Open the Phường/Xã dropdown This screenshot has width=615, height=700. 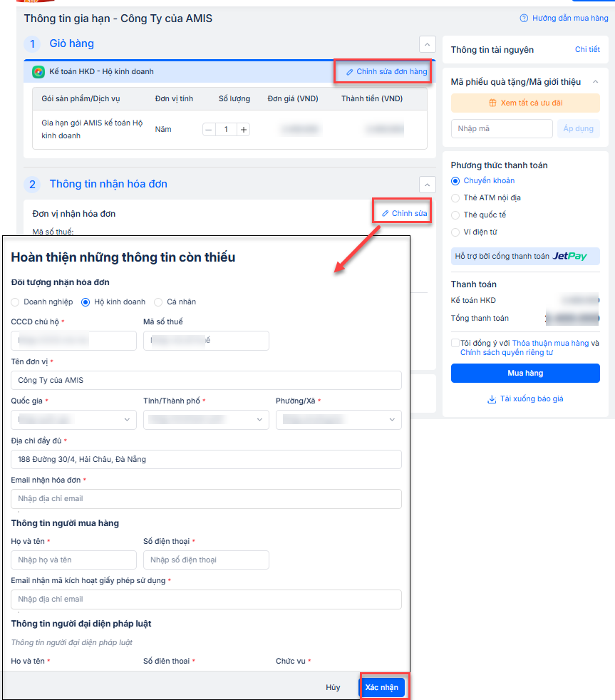coord(338,420)
